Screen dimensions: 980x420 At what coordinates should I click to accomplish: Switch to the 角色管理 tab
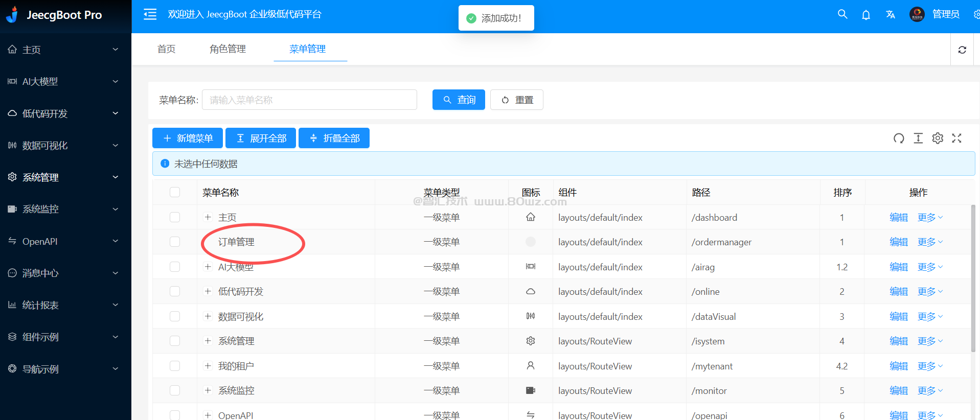[227, 49]
